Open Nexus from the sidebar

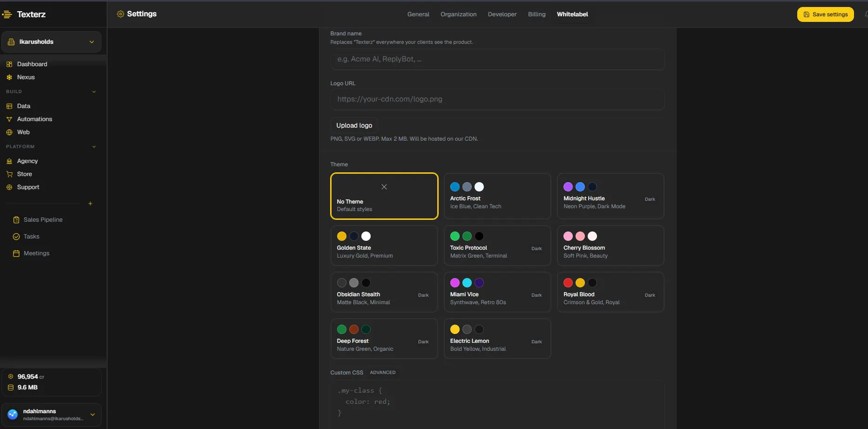tap(26, 77)
